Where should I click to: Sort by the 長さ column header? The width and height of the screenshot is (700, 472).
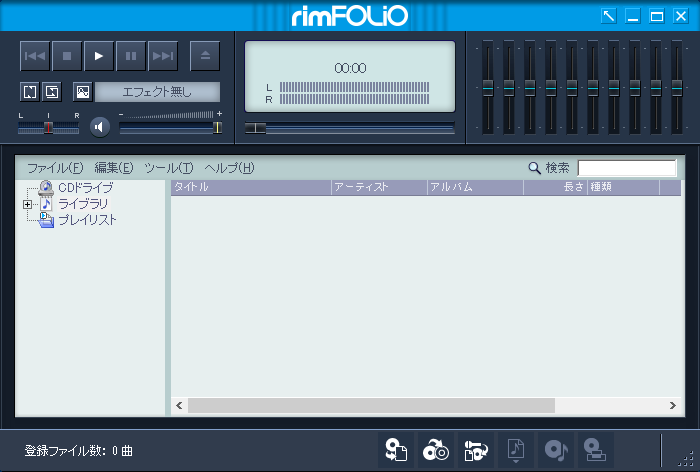pyautogui.click(x=555, y=187)
